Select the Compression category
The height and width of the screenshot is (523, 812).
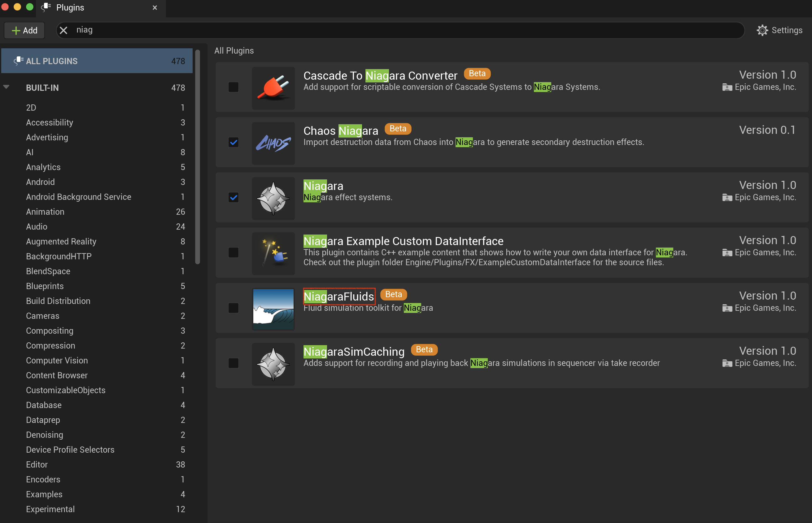click(97, 346)
